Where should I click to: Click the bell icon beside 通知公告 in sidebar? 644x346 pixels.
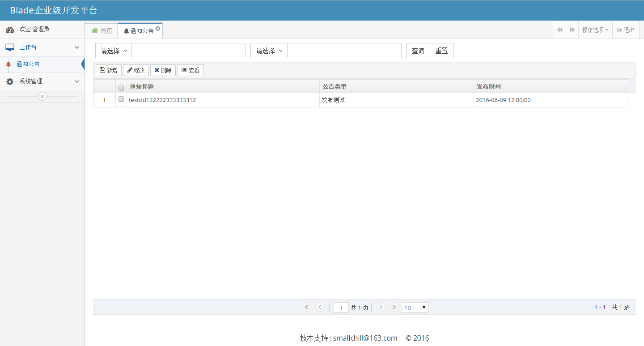8,64
